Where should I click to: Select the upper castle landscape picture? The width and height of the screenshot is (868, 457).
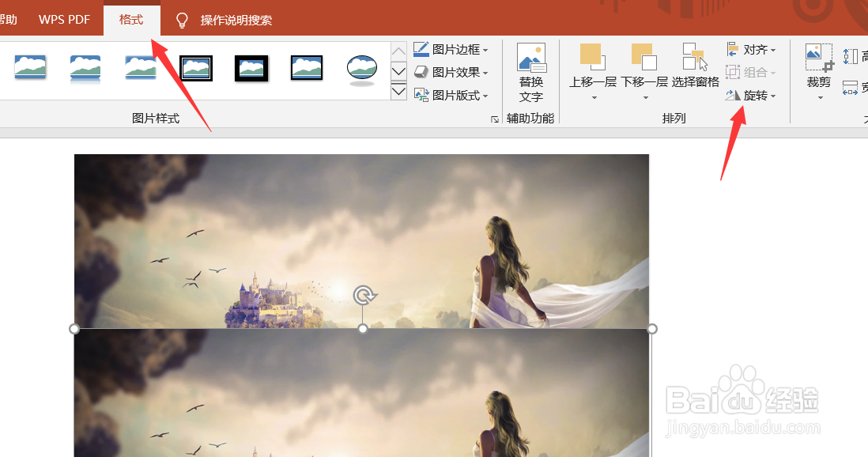click(x=361, y=240)
